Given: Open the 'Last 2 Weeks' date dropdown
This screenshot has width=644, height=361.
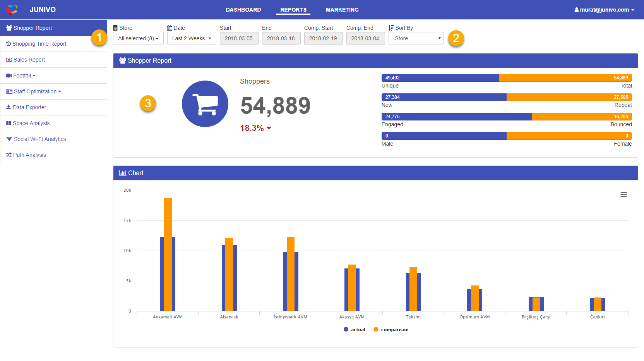Looking at the screenshot, I should click(x=192, y=38).
